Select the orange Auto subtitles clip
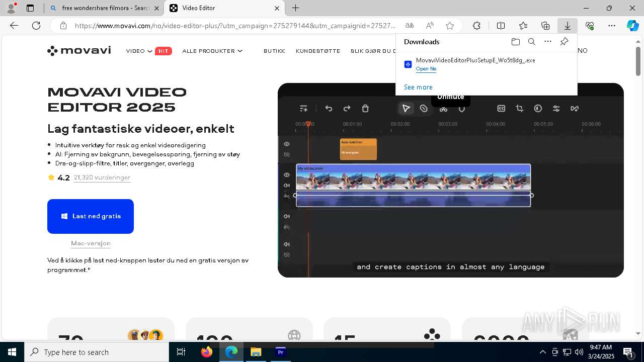This screenshot has width=644, height=362. pos(358,149)
